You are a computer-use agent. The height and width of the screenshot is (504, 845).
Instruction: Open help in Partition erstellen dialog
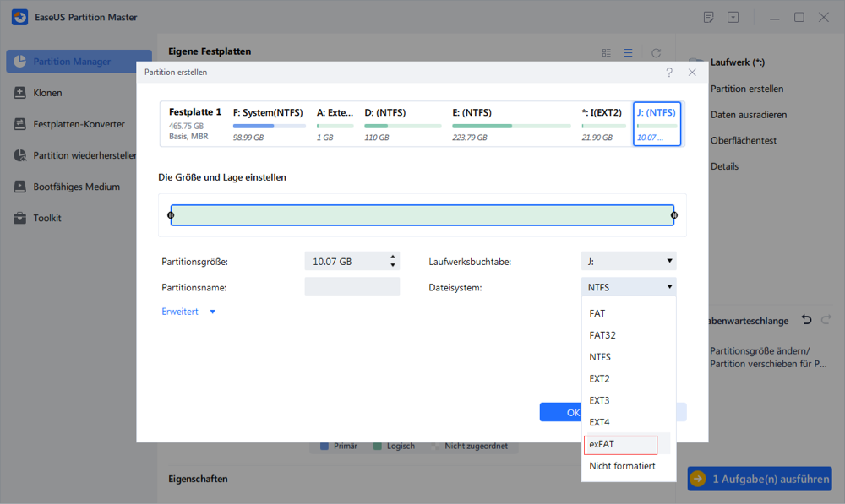click(x=669, y=72)
